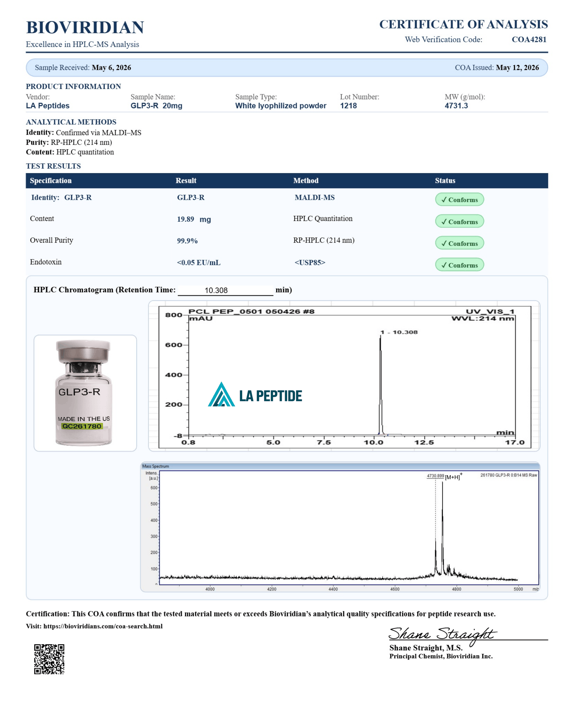Viewport: 563px width, 728px height.
Task: Click the Overall Purity specification label
Action: [x=51, y=240]
